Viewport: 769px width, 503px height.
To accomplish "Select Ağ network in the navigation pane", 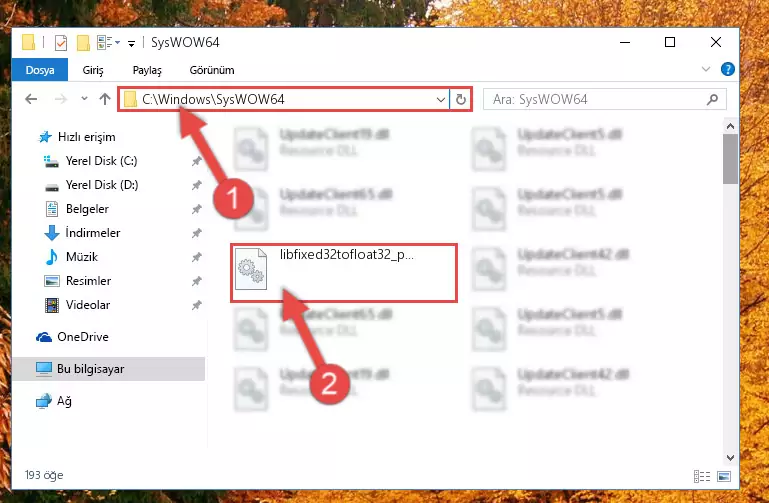I will [64, 401].
